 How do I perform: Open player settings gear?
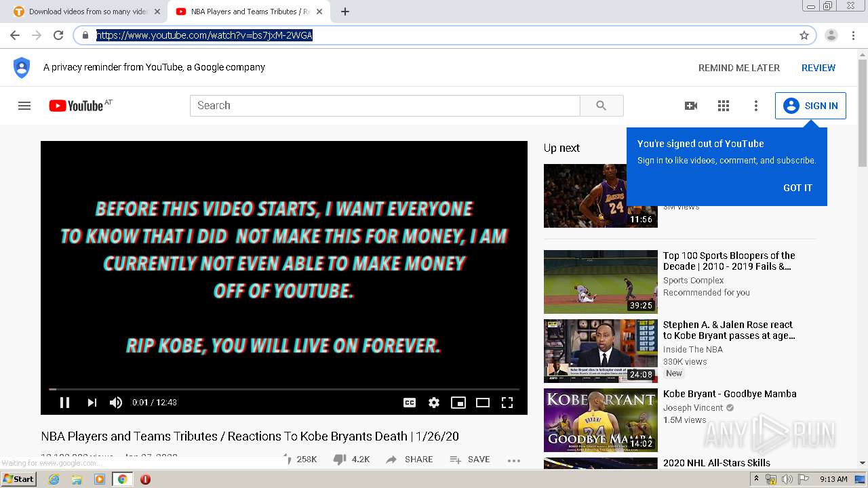(x=434, y=403)
